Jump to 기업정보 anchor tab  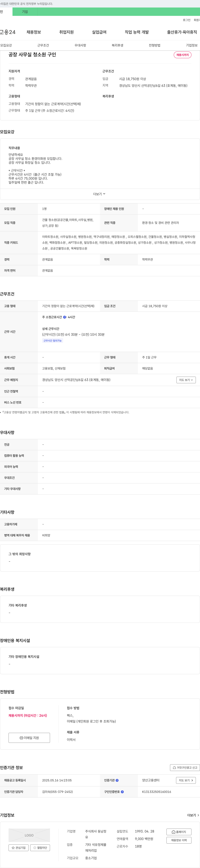(x=192, y=45)
